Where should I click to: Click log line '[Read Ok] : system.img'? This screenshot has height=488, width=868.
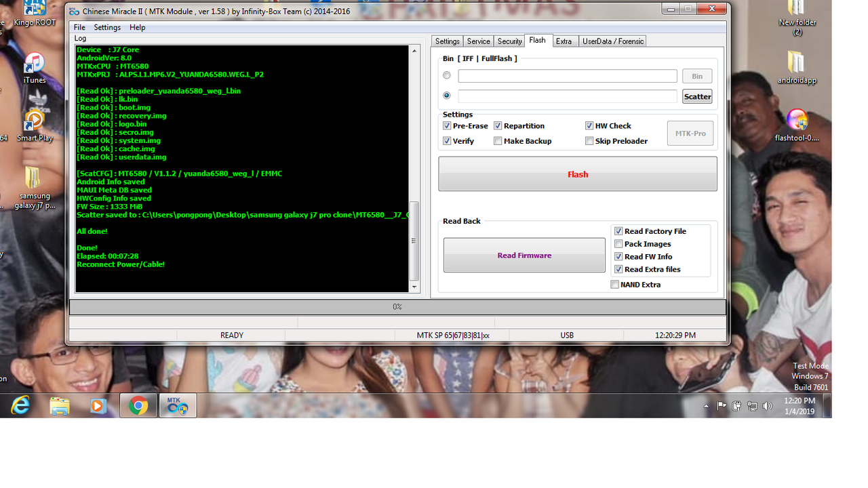(119, 140)
